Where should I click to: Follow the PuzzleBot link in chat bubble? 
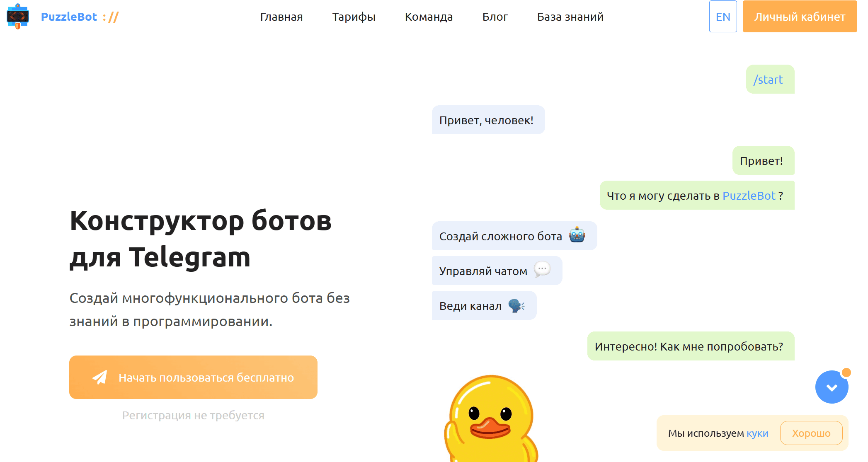(x=749, y=196)
